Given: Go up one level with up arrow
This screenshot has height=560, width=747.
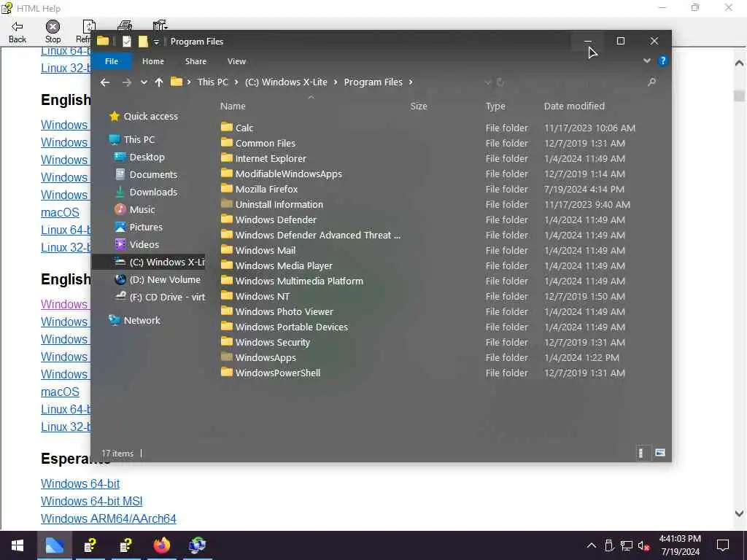Looking at the screenshot, I should coord(159,82).
